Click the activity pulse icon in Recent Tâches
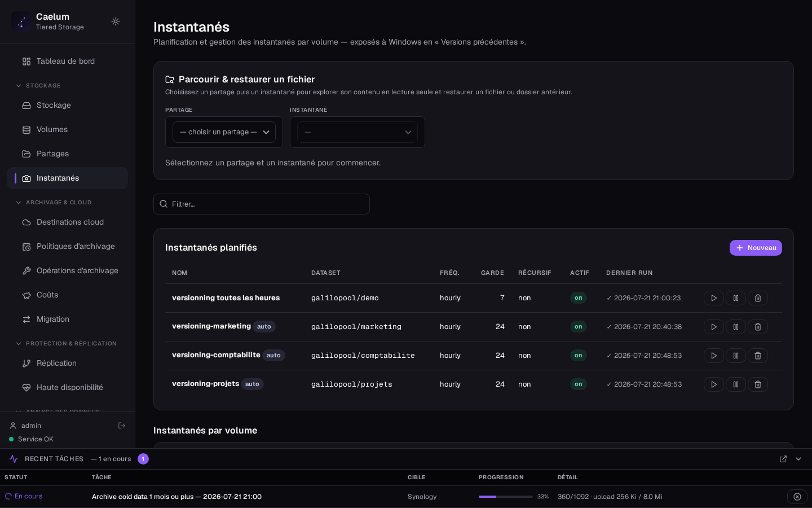 (x=14, y=459)
